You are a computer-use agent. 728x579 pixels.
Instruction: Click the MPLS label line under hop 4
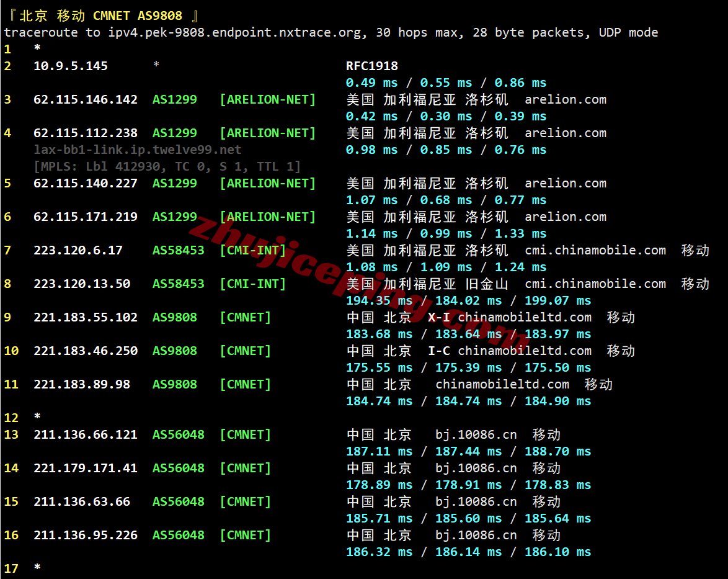[167, 166]
